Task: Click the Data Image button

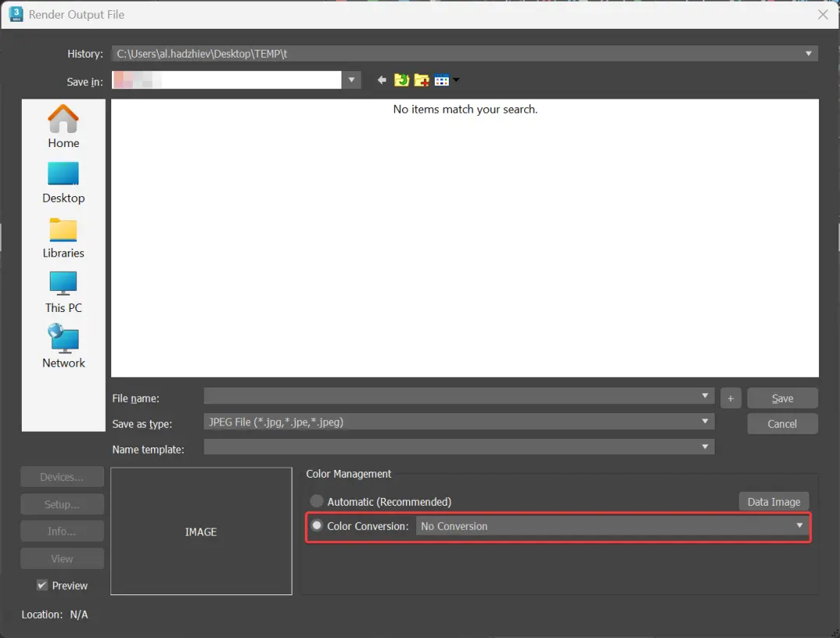Action: tap(774, 502)
